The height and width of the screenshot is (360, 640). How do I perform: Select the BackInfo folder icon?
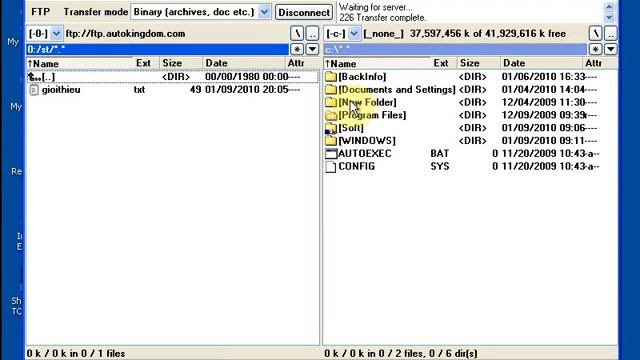(x=331, y=77)
